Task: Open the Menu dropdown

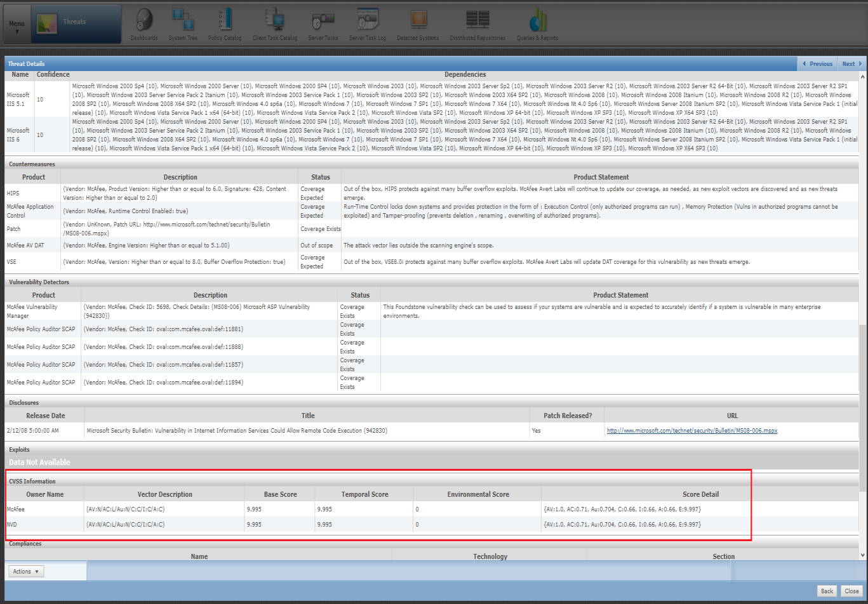Action: [17, 25]
